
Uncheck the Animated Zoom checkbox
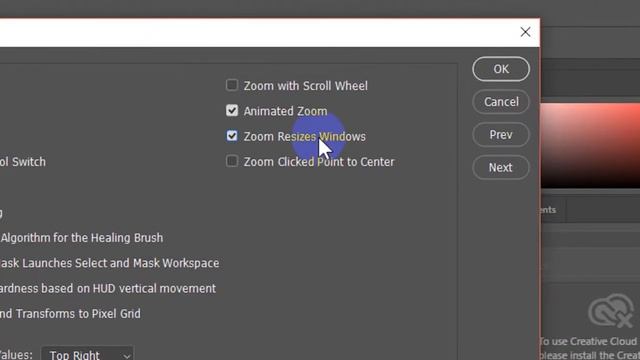point(232,110)
